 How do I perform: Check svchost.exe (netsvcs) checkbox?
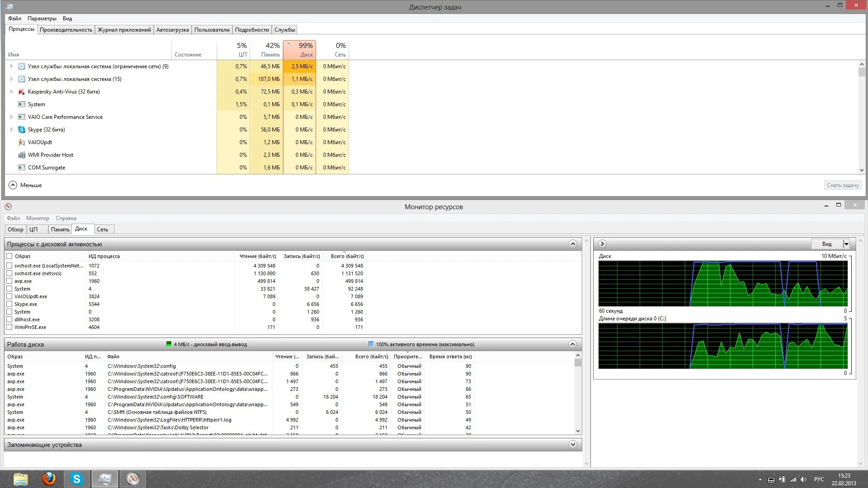click(x=9, y=273)
